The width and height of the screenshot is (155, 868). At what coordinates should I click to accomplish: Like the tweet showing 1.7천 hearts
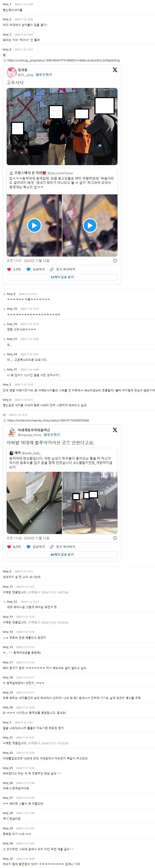point(9,269)
